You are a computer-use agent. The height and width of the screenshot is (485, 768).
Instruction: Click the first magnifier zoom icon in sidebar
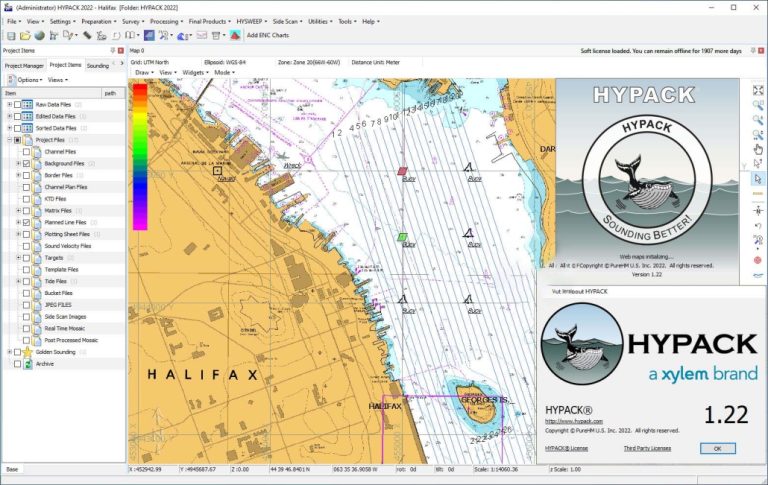point(758,105)
